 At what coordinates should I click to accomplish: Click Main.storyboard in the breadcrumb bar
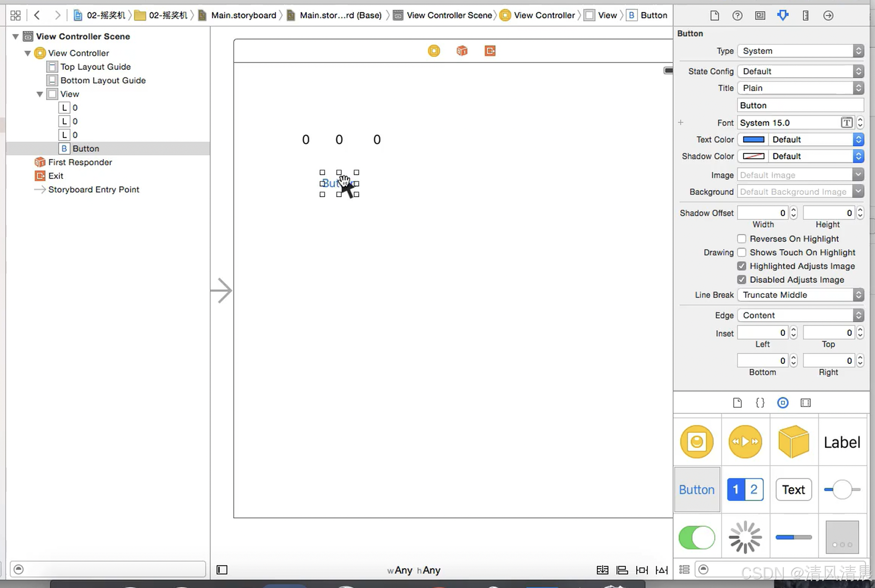click(x=243, y=16)
